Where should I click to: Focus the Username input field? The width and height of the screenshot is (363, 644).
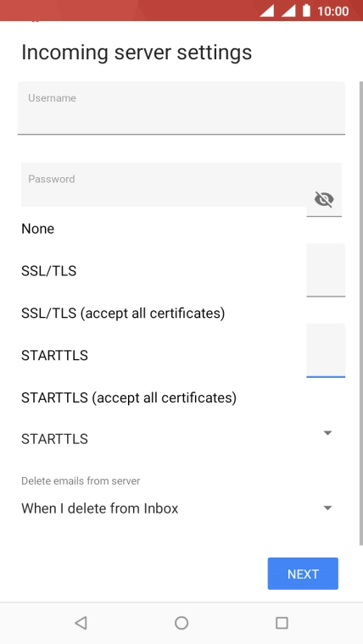coord(181,108)
